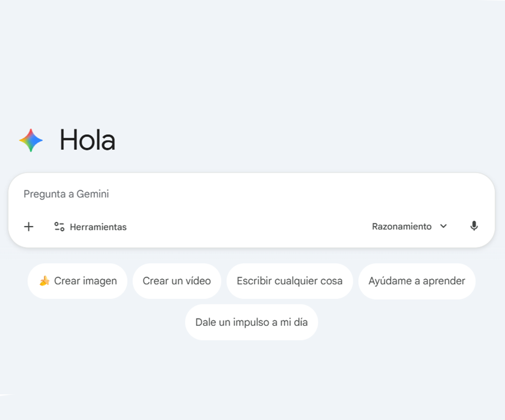505x420 pixels.
Task: Click the Hola greeting text
Action: pos(88,140)
